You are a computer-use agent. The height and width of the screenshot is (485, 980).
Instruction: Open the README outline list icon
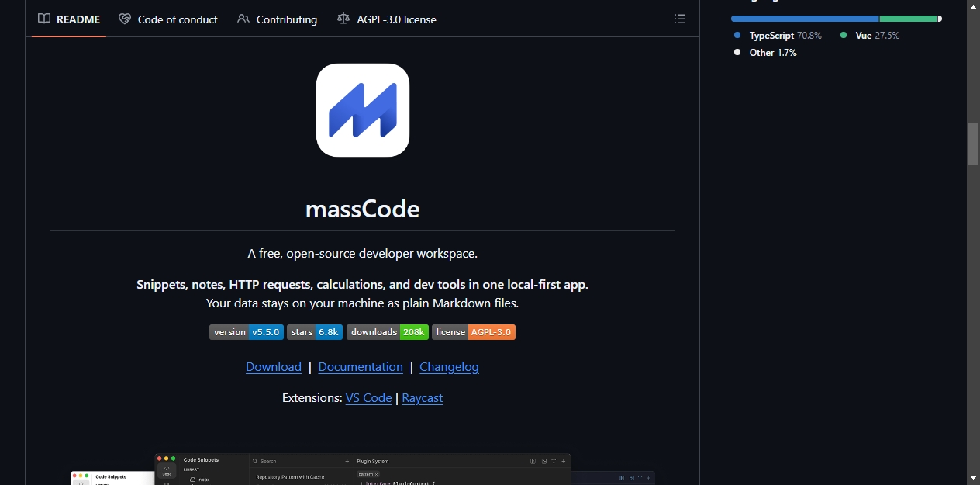[680, 19]
